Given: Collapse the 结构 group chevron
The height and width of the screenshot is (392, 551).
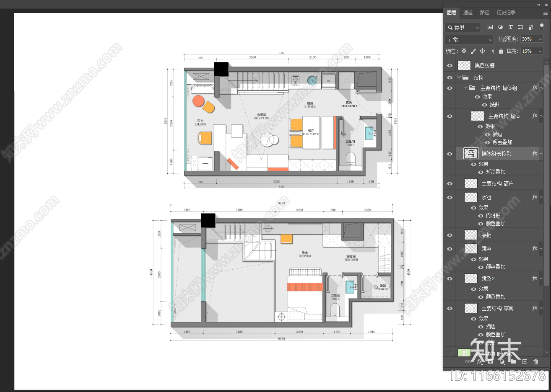Looking at the screenshot, I should pos(459,77).
